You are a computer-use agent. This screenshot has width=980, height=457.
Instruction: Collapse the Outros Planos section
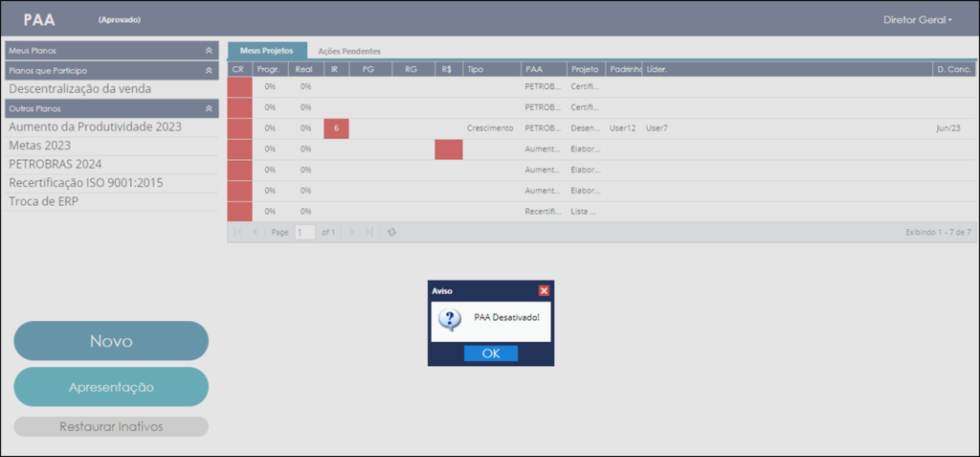pos(209,108)
